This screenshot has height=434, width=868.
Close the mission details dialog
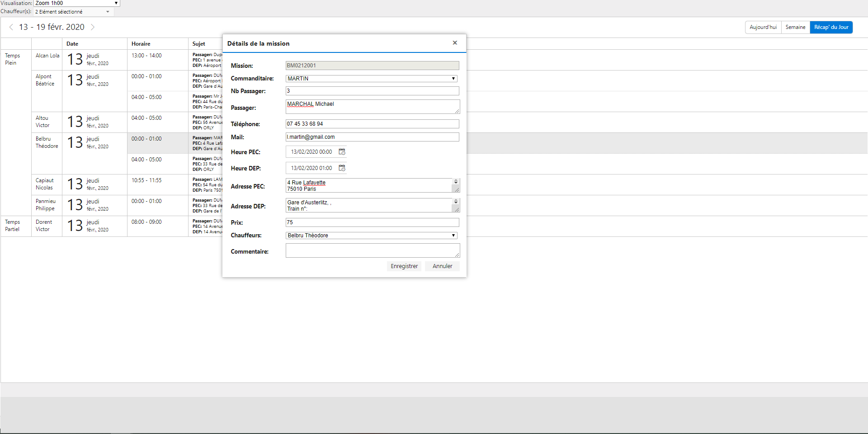tap(455, 43)
